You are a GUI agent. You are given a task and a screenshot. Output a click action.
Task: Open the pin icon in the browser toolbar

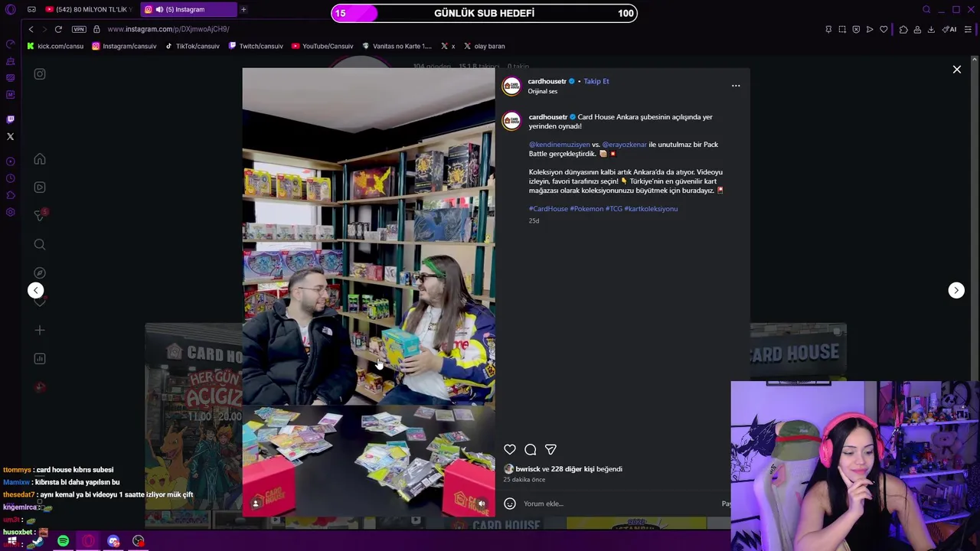coord(828,29)
